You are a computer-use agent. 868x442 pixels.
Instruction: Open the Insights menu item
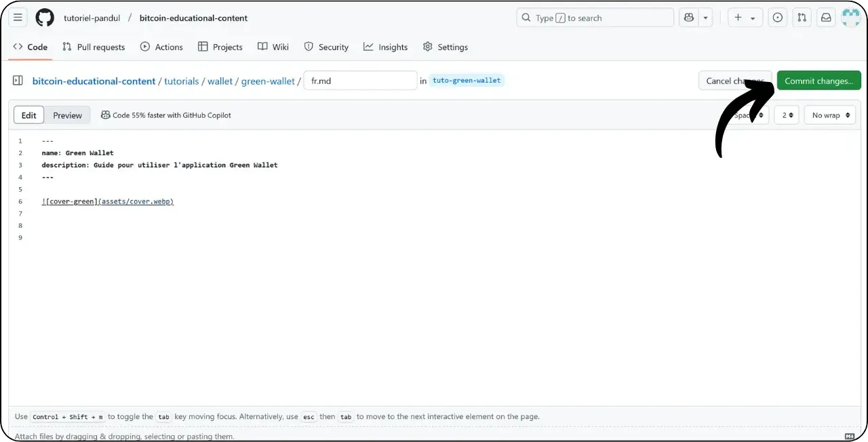coord(385,47)
